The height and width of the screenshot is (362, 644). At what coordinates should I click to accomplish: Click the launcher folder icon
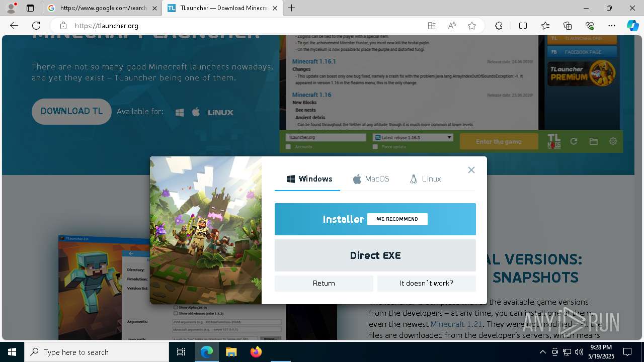[594, 142]
